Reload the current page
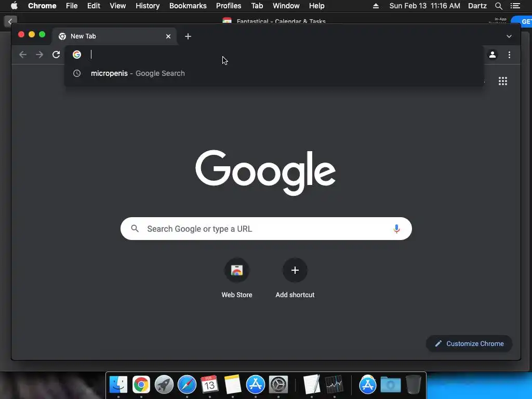 point(56,55)
